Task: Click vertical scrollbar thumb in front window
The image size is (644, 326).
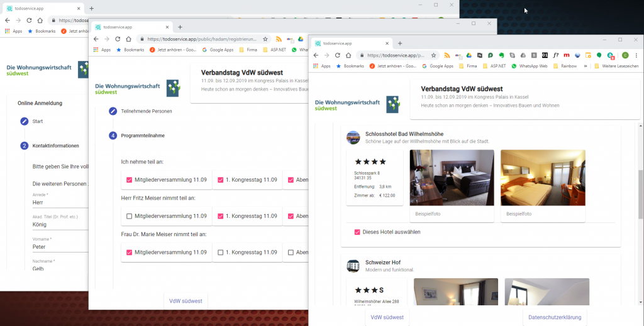Action: point(641,194)
